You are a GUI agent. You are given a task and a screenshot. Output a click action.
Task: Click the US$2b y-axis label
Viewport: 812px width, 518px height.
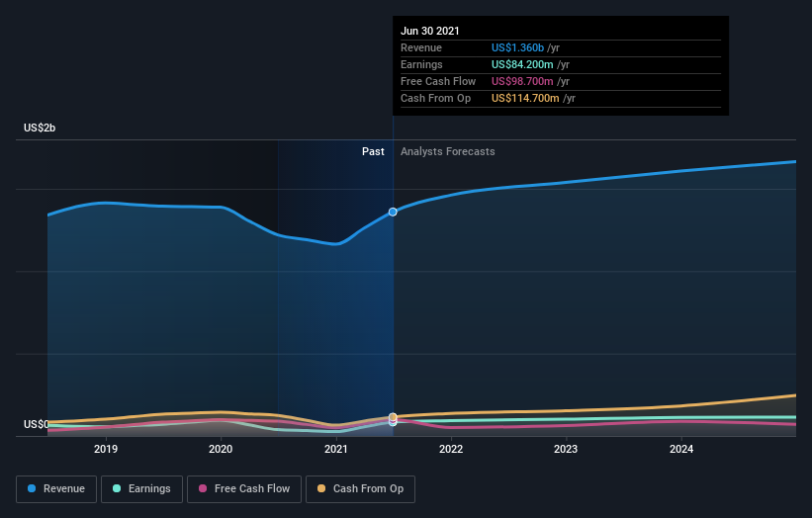(x=40, y=128)
